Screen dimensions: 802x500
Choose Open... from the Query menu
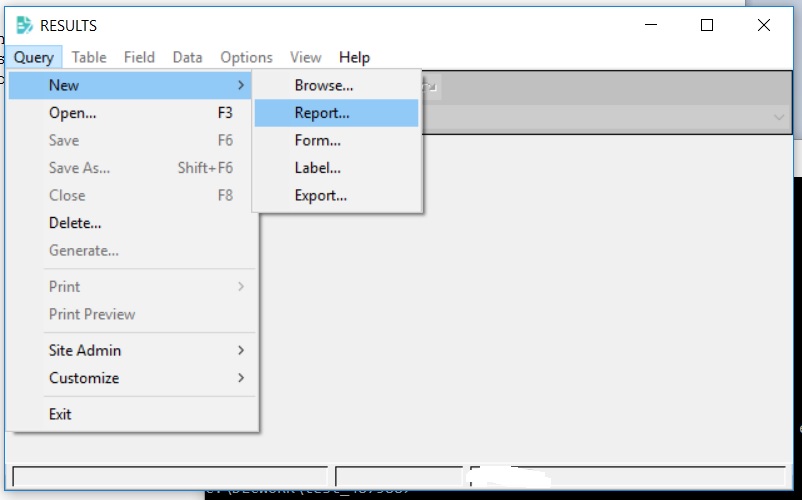tap(130, 113)
